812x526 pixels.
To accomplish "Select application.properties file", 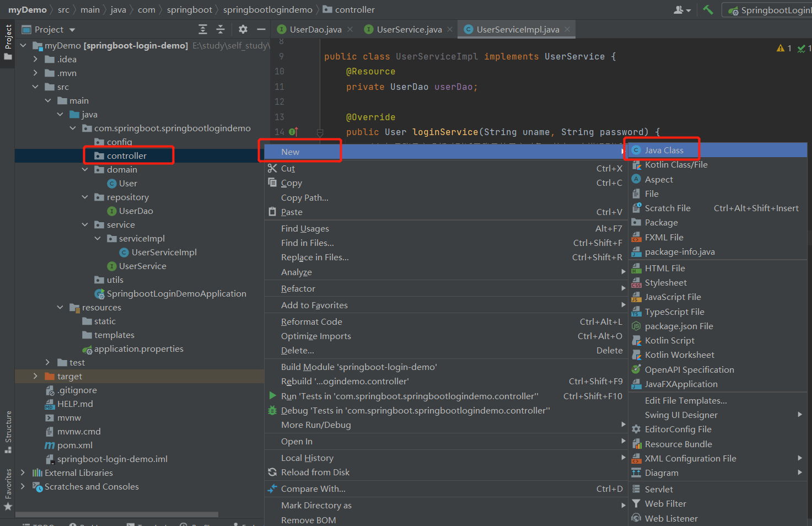I will coord(138,348).
